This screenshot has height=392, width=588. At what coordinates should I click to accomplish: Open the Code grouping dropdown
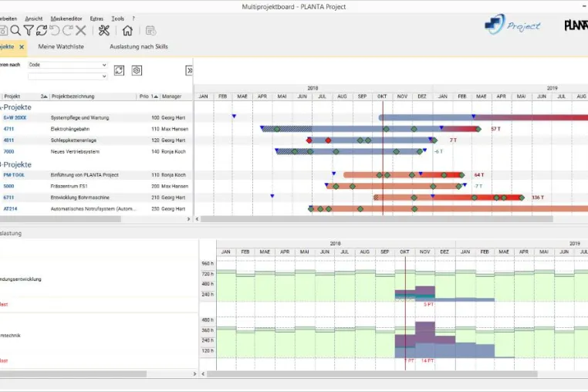tap(67, 65)
